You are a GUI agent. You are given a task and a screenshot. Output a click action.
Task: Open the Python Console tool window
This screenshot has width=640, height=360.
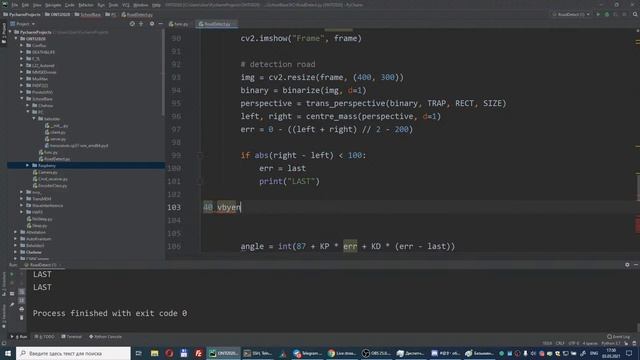[105, 337]
